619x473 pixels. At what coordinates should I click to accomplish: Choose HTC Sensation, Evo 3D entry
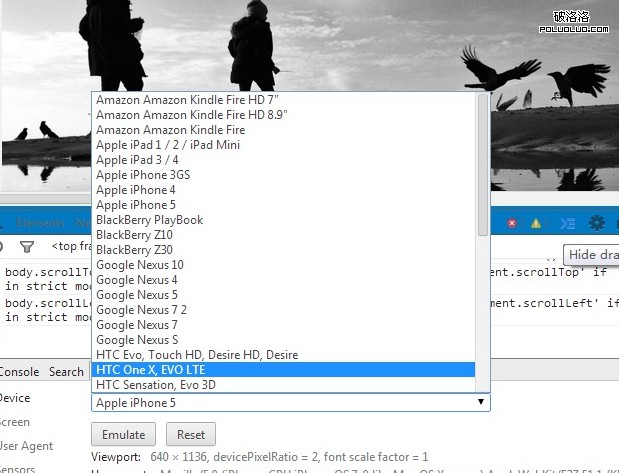point(283,385)
